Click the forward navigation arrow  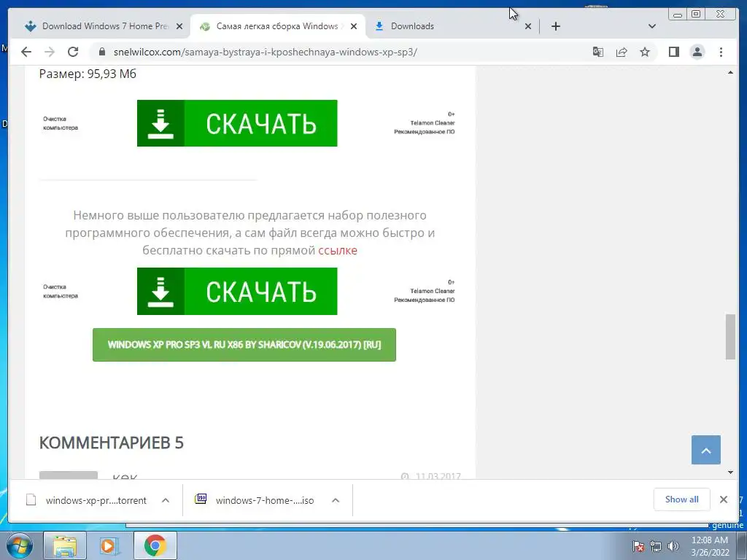point(50,52)
